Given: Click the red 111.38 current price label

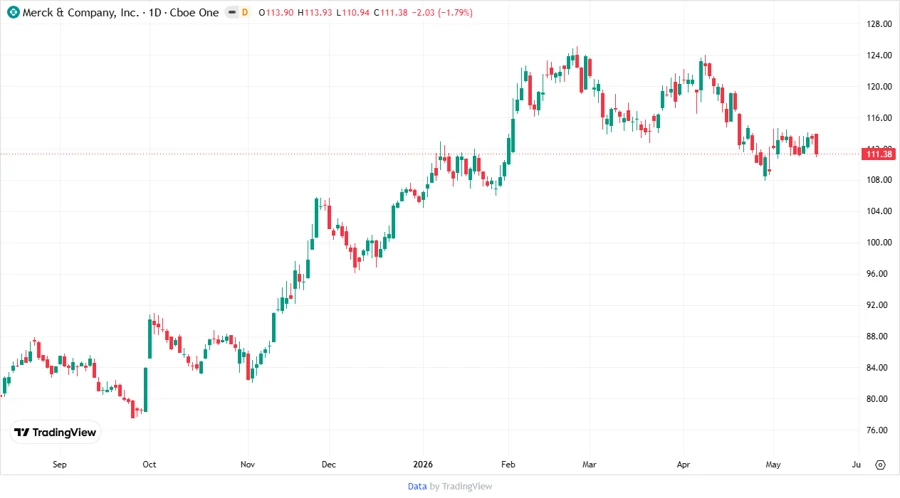Looking at the screenshot, I should click(x=879, y=154).
